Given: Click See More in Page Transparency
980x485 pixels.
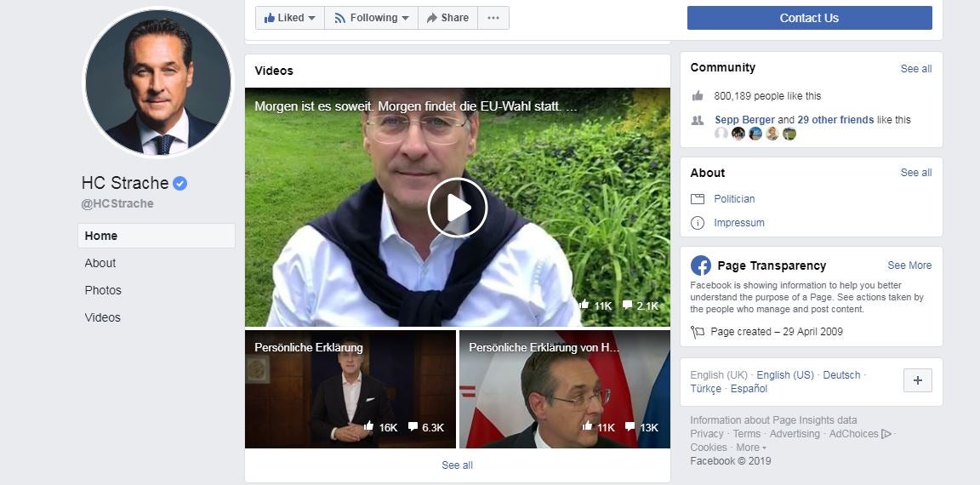Looking at the screenshot, I should pos(909,265).
